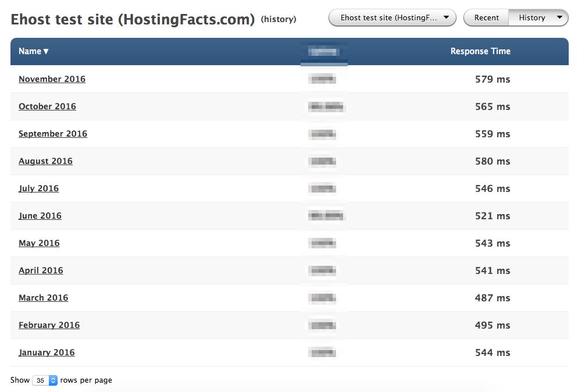Open the History dropdown arrow

[559, 17]
